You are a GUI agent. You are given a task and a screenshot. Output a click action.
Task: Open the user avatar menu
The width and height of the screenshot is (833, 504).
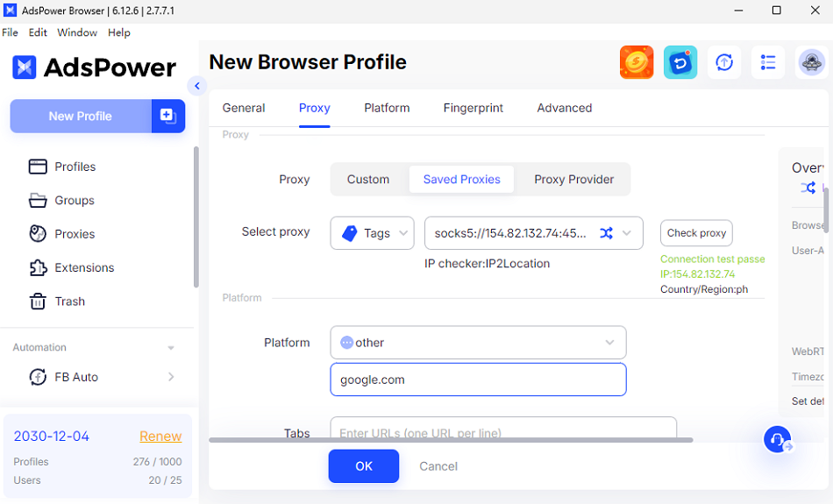[811, 62]
